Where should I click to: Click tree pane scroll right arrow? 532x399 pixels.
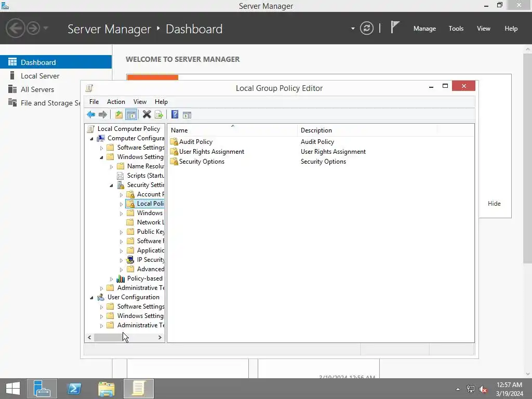pyautogui.click(x=160, y=338)
